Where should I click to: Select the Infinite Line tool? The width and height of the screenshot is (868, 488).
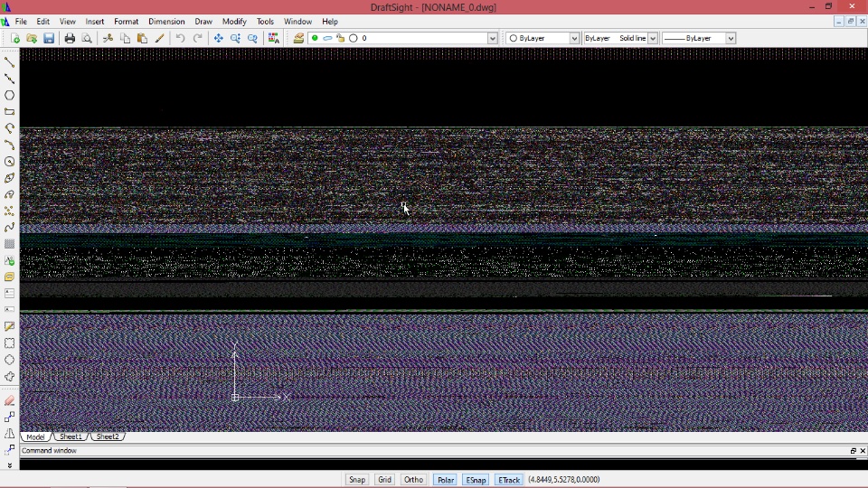pyautogui.click(x=9, y=79)
